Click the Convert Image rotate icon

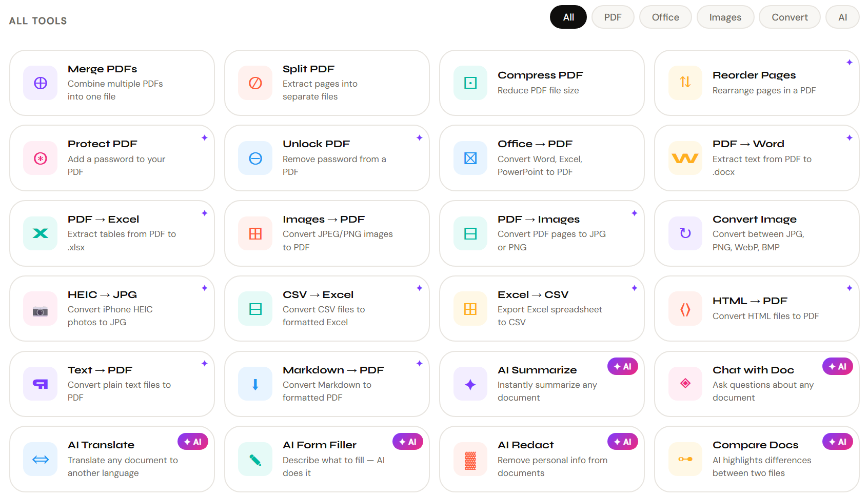pos(685,233)
